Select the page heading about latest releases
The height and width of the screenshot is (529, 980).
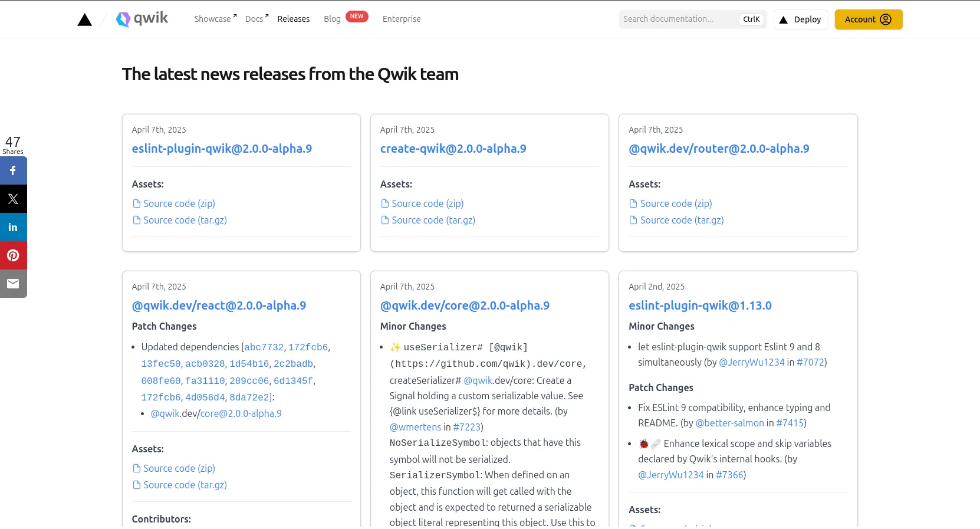click(x=290, y=74)
